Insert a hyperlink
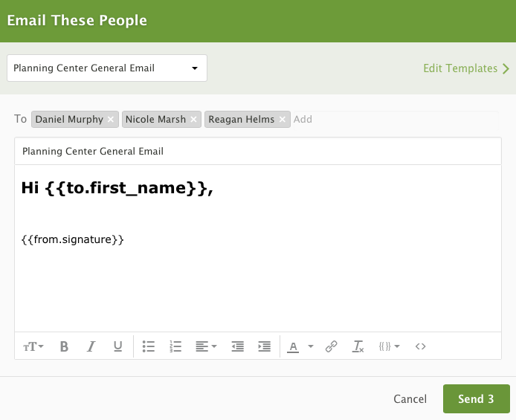Screen dimensions: 516x420 (331, 346)
